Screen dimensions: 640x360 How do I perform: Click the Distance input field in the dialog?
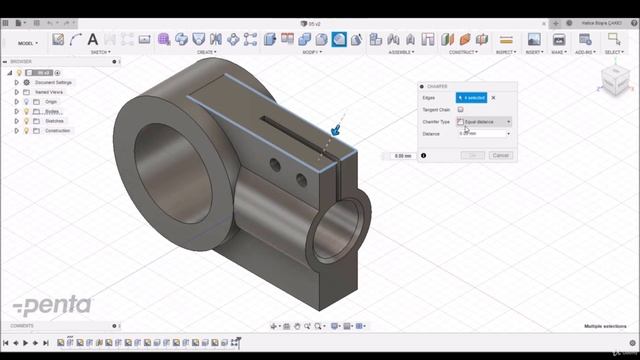pos(481,133)
